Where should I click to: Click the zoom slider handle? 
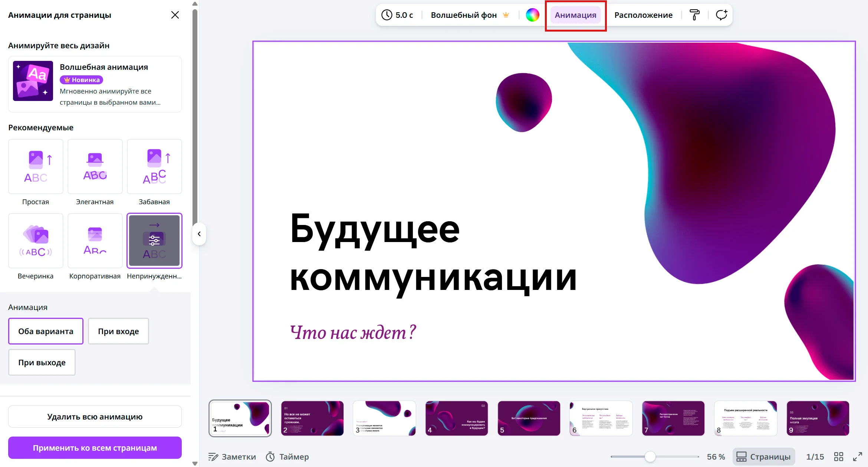[x=650, y=457]
